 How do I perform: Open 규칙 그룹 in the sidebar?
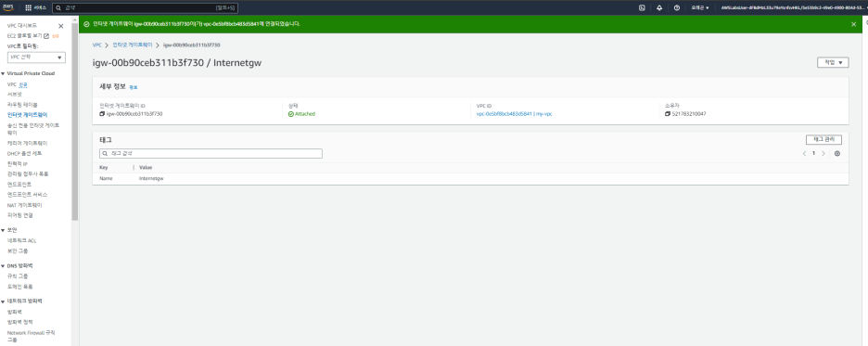[x=18, y=276]
